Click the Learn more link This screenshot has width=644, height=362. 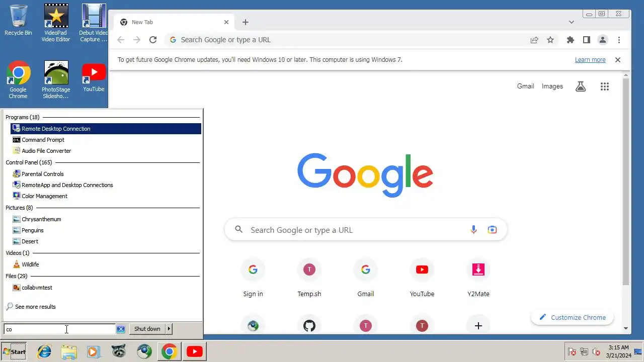(590, 60)
